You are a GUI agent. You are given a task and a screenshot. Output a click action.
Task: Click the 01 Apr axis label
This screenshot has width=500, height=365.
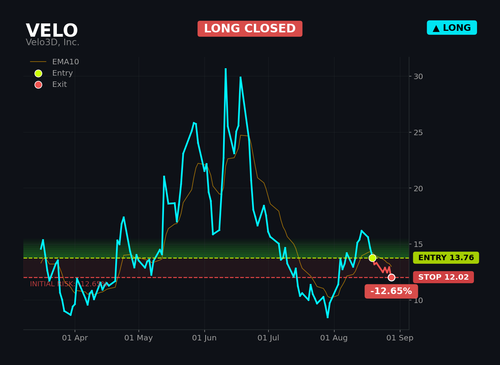(x=75, y=338)
